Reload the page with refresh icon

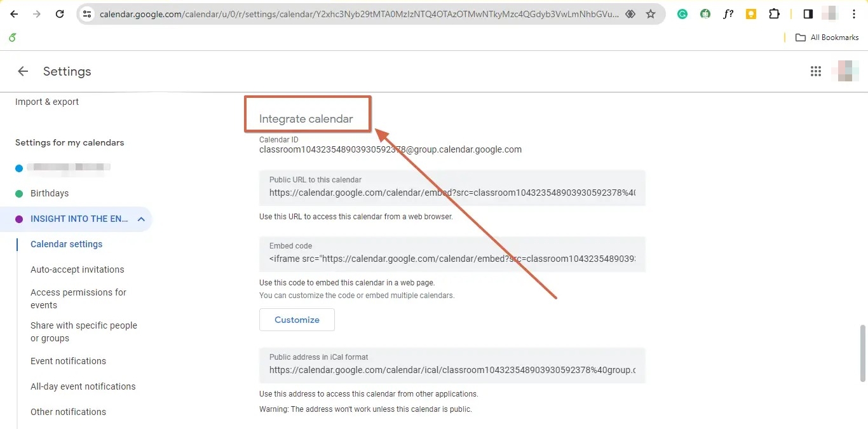(x=60, y=14)
